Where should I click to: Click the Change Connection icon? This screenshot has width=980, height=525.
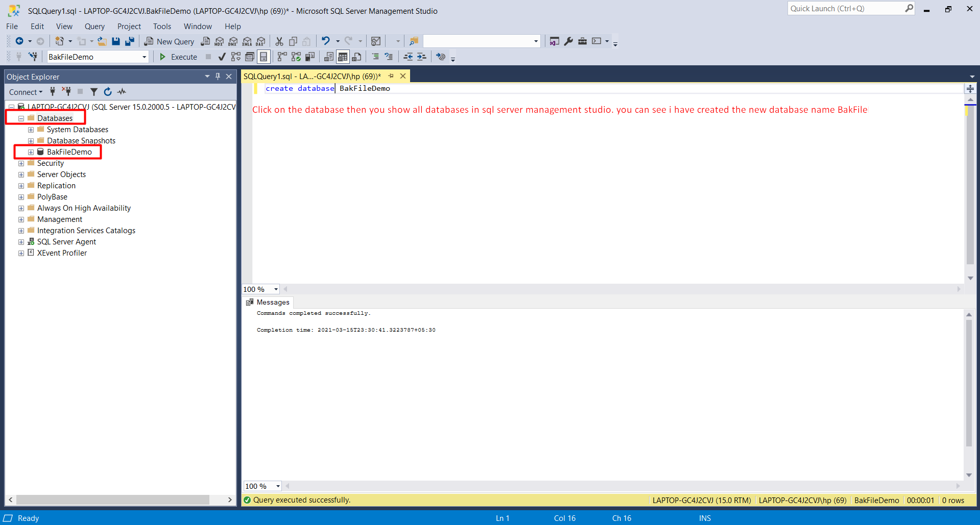(x=33, y=57)
